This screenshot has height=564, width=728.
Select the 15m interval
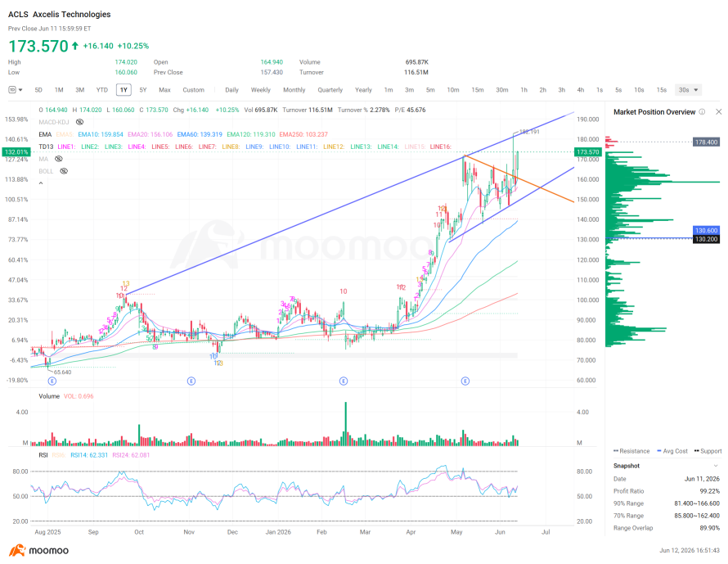pos(477,90)
